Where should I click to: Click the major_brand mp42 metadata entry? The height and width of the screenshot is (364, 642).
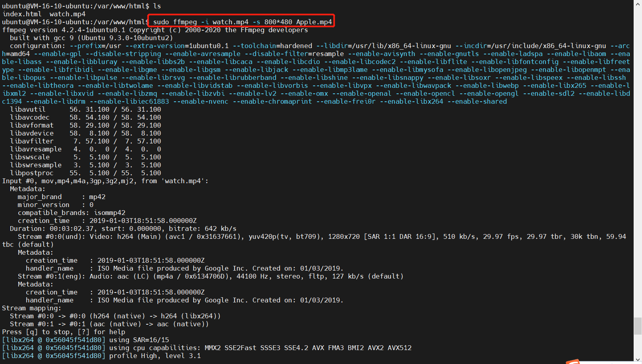pos(60,197)
